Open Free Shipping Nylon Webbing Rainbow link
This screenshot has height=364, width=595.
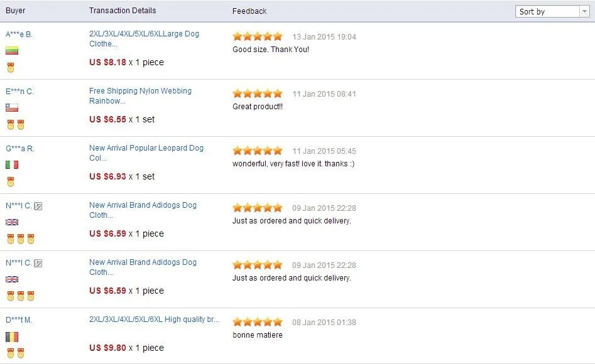pyautogui.click(x=140, y=96)
